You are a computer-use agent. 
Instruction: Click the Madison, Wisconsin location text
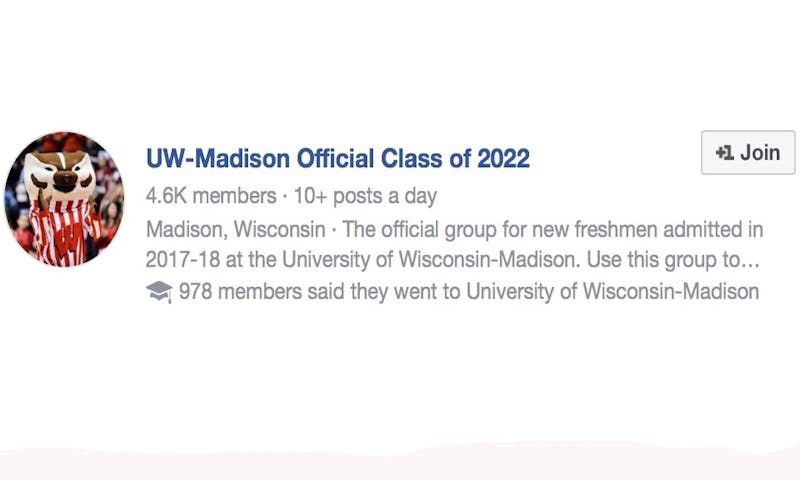[x=236, y=230]
